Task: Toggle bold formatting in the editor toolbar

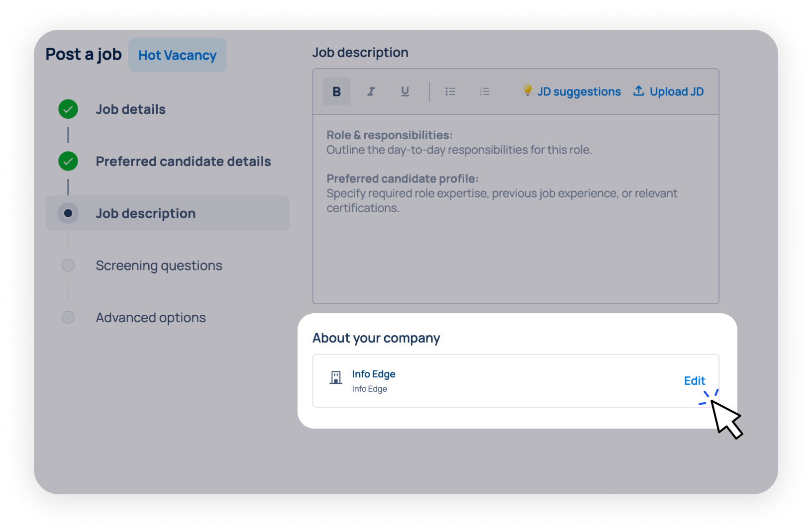Action: (336, 91)
